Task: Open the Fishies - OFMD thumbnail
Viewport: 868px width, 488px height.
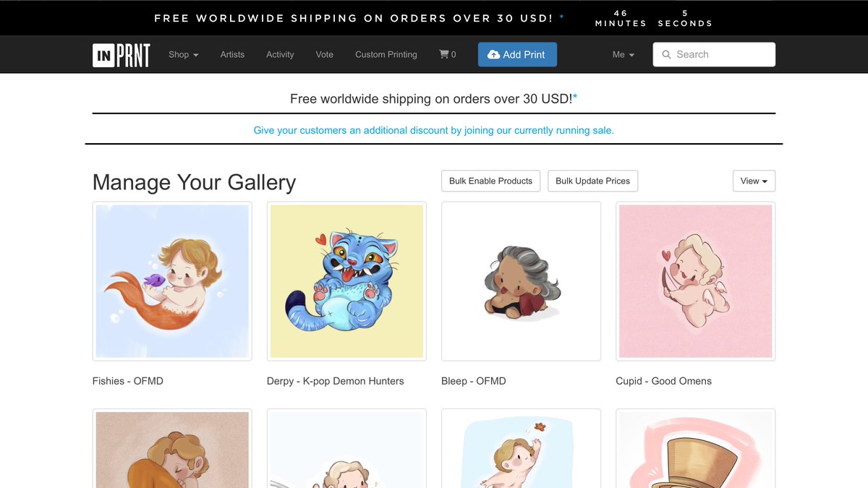Action: point(172,281)
